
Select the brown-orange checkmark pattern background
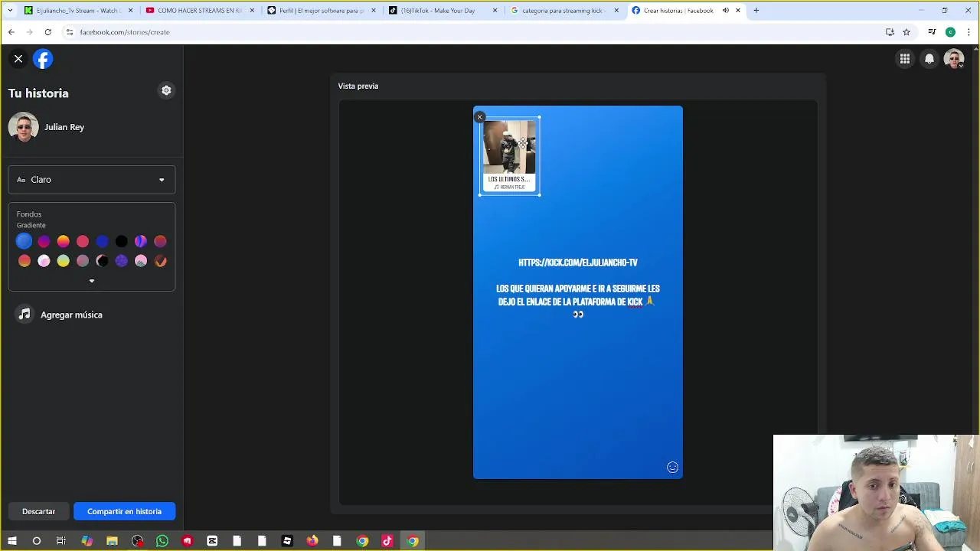pyautogui.click(x=160, y=261)
